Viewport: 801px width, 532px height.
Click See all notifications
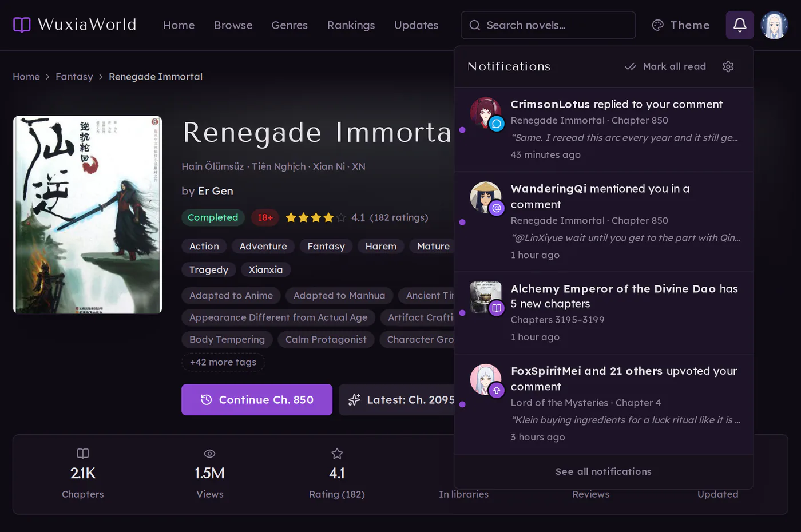(604, 471)
